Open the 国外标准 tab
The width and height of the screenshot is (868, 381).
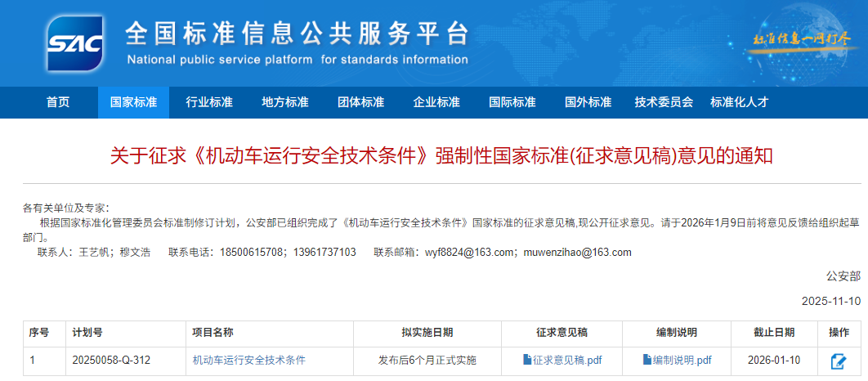(588, 102)
